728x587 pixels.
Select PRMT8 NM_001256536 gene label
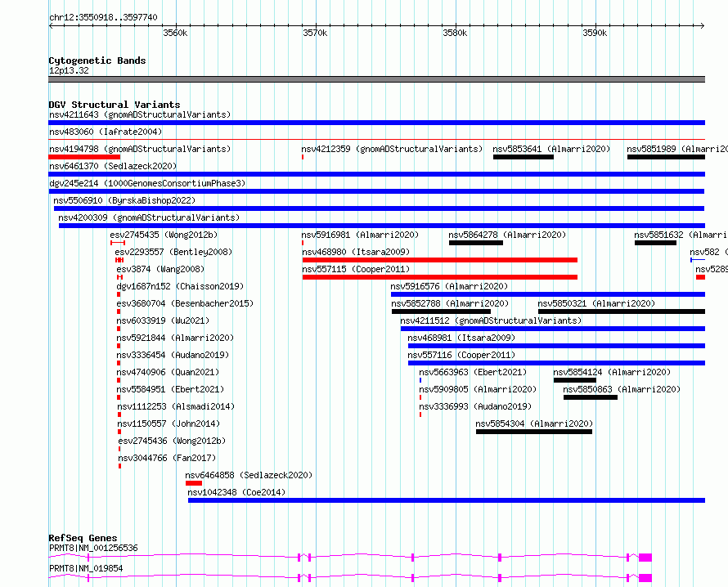point(93,548)
